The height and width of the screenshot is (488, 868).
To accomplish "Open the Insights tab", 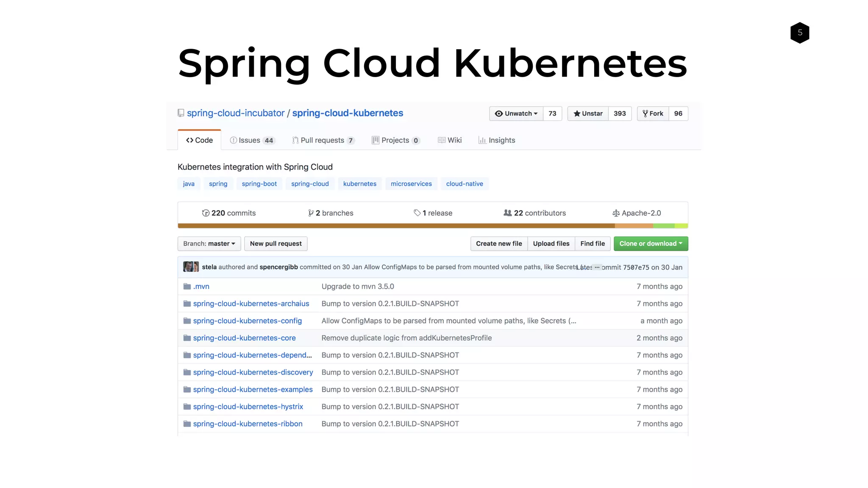I will [497, 140].
